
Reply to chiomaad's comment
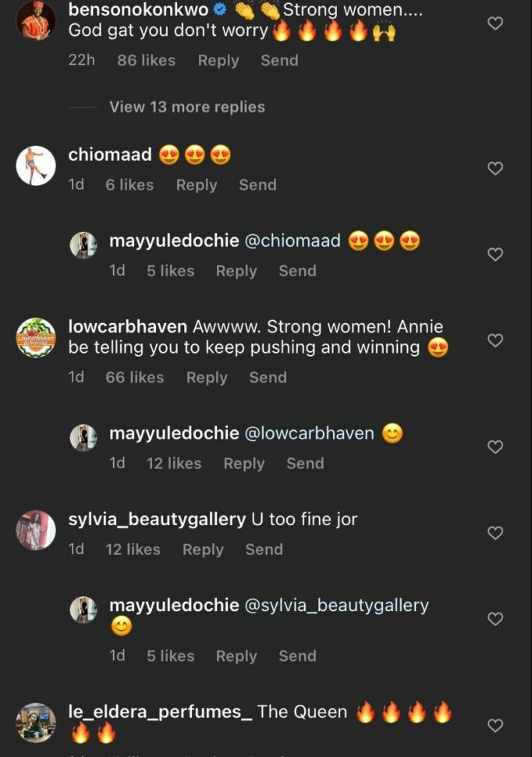pos(196,185)
